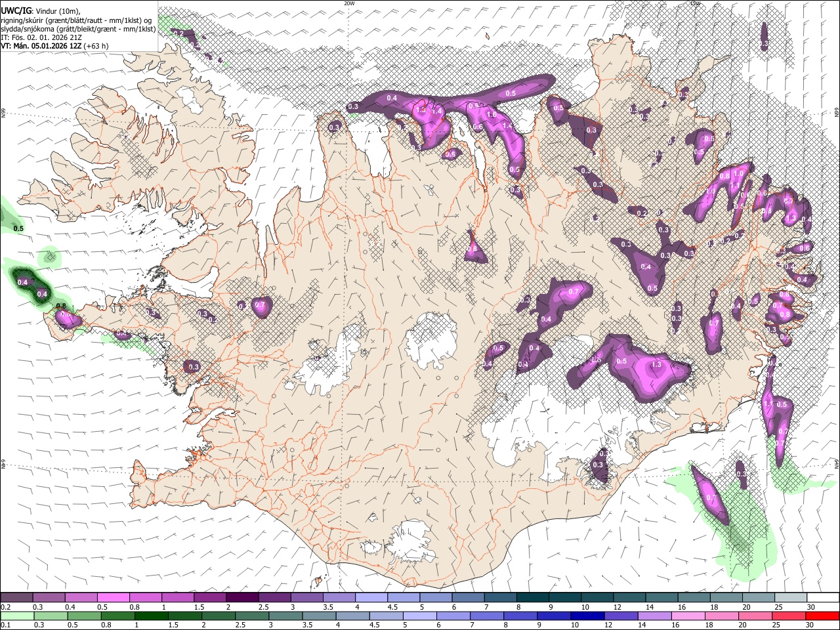The height and width of the screenshot is (630, 840).
Task: Click the '64N' latitude label on right edge
Action: tap(837, 463)
